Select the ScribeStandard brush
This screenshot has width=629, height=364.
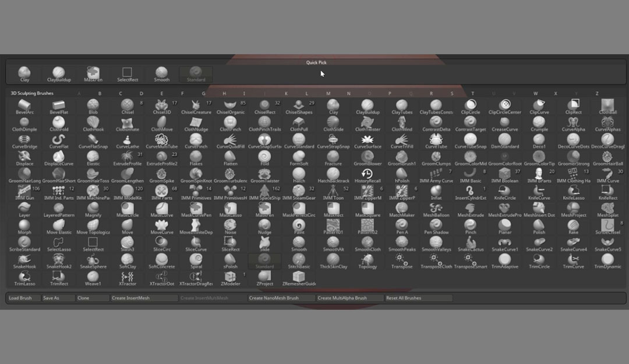[x=24, y=245]
